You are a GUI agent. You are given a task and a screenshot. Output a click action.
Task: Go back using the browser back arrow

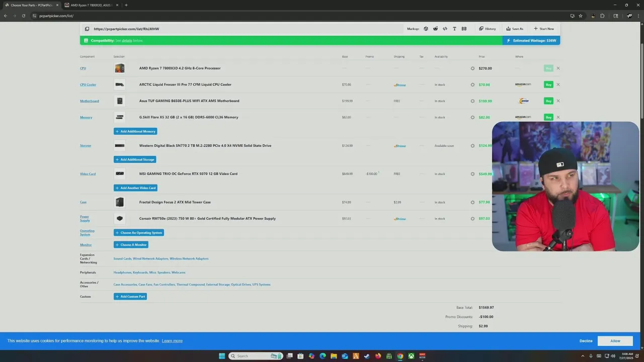click(6, 16)
